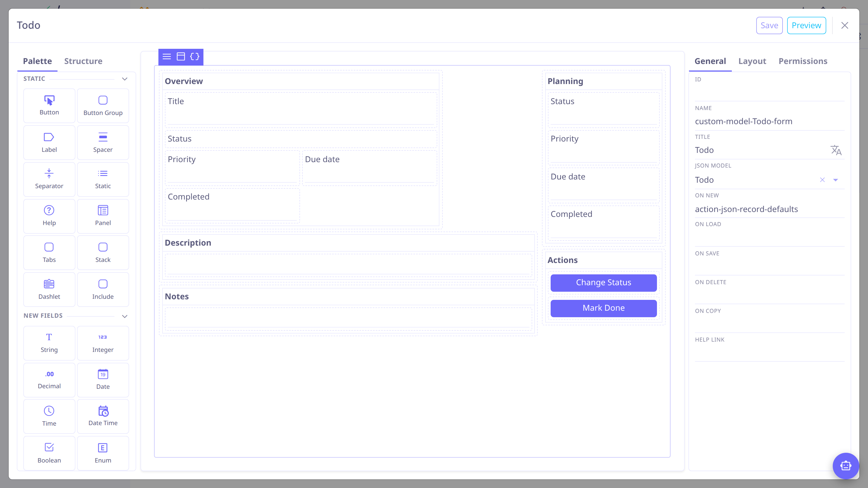Open the JSON Model dropdown arrow
Image resolution: width=868 pixels, height=488 pixels.
(x=836, y=180)
